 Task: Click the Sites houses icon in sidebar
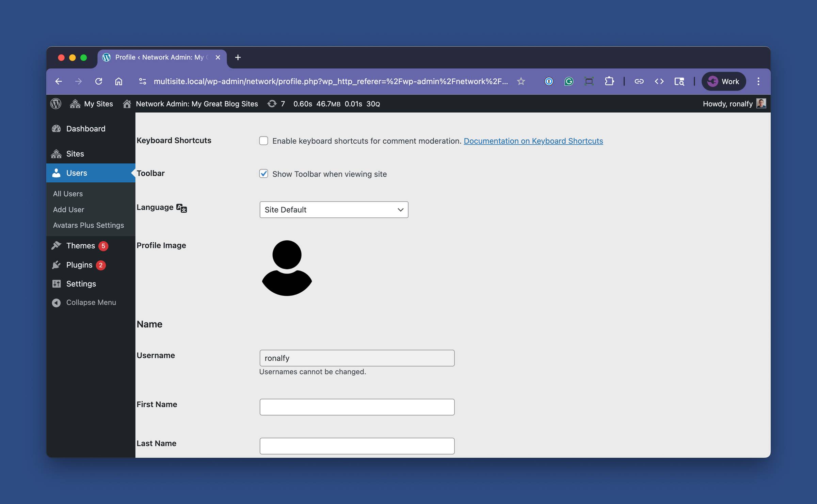tap(56, 154)
